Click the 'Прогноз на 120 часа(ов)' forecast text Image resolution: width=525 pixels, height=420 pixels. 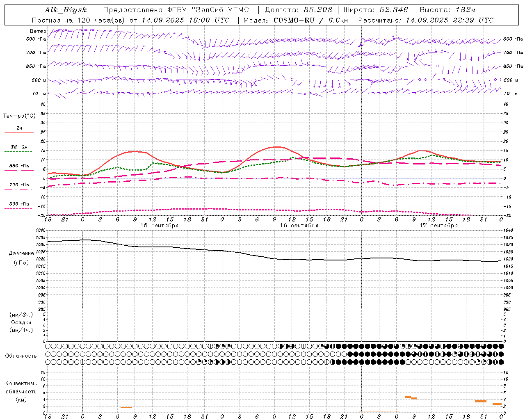pos(79,20)
